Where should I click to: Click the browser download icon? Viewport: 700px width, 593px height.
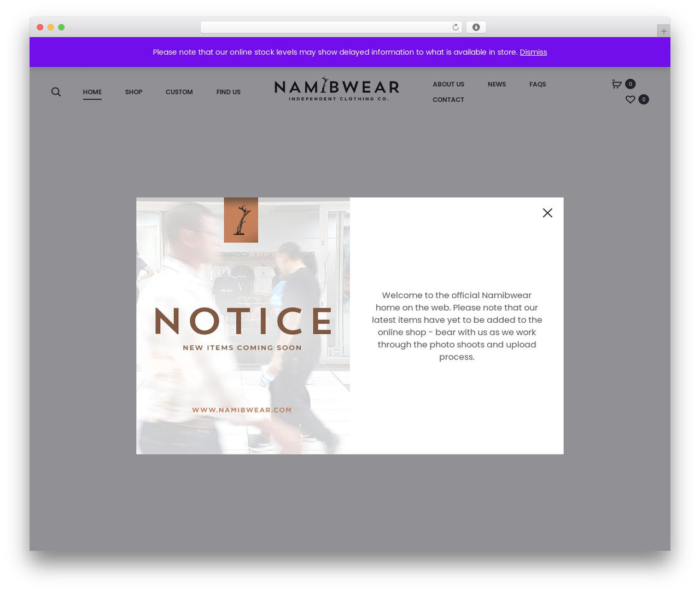[476, 27]
